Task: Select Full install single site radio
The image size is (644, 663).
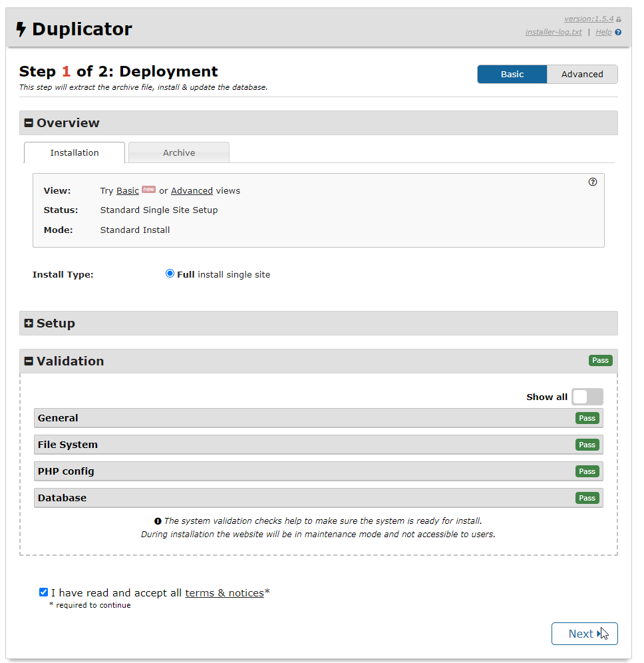Action: (170, 274)
